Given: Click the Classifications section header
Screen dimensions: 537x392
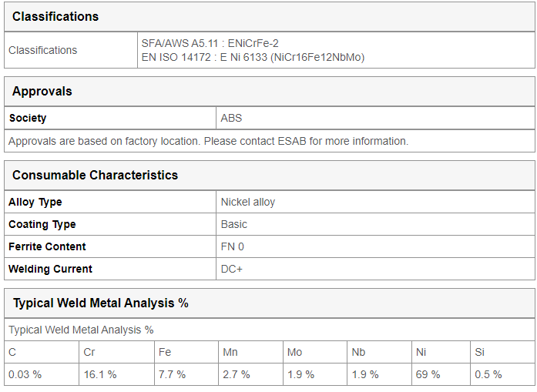Looking at the screenshot, I should click(55, 16).
